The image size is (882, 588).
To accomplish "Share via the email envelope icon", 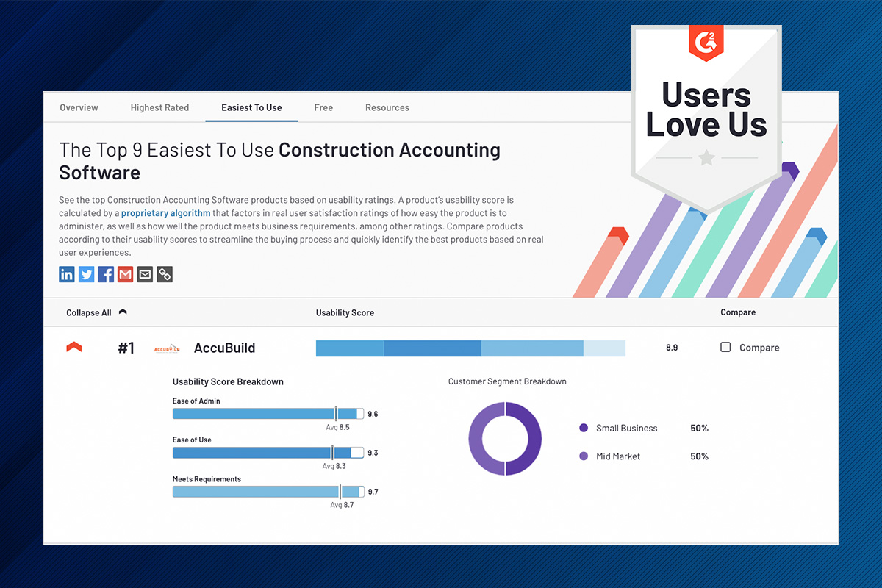I will click(x=145, y=274).
